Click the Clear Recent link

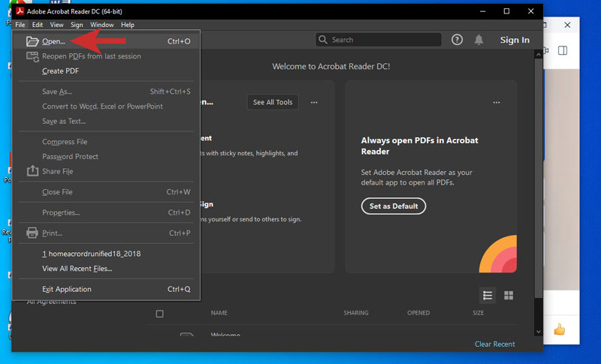[494, 344]
